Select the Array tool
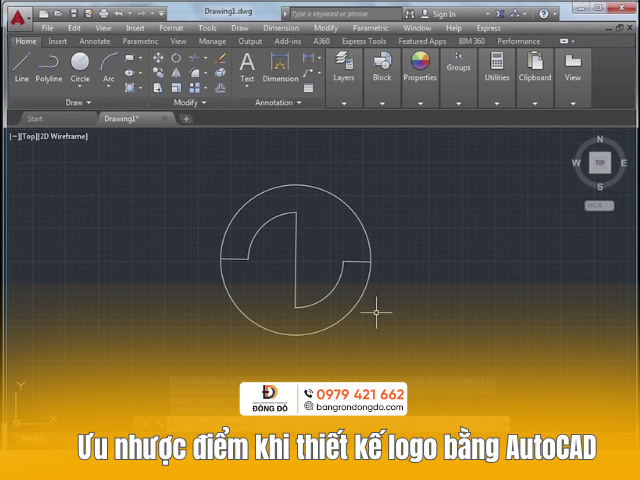640x480 pixels. [x=194, y=87]
